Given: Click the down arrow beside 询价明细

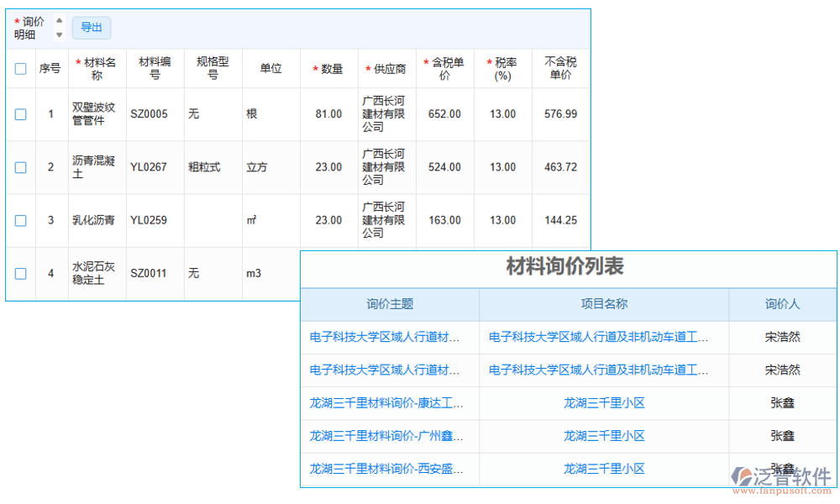Looking at the screenshot, I should click(x=59, y=34).
